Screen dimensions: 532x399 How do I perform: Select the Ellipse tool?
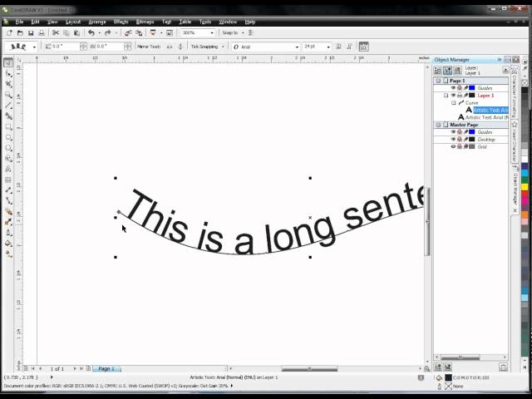click(x=8, y=137)
